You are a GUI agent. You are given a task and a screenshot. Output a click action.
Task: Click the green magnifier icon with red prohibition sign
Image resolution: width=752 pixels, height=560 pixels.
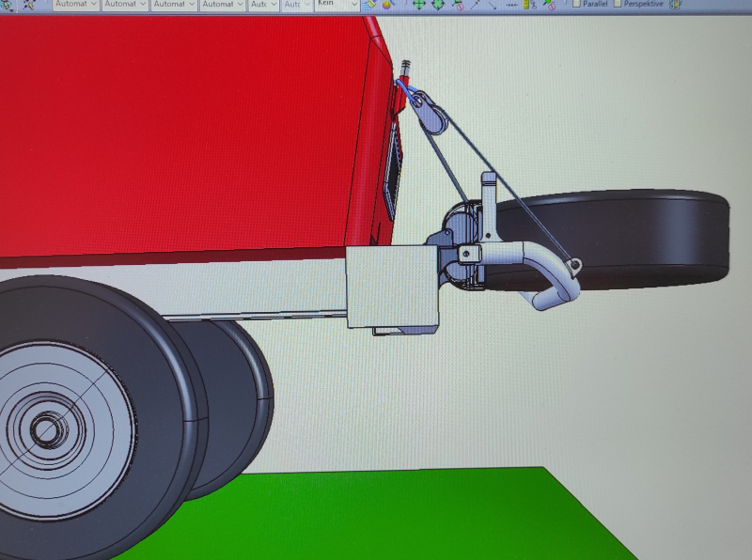[x=549, y=5]
